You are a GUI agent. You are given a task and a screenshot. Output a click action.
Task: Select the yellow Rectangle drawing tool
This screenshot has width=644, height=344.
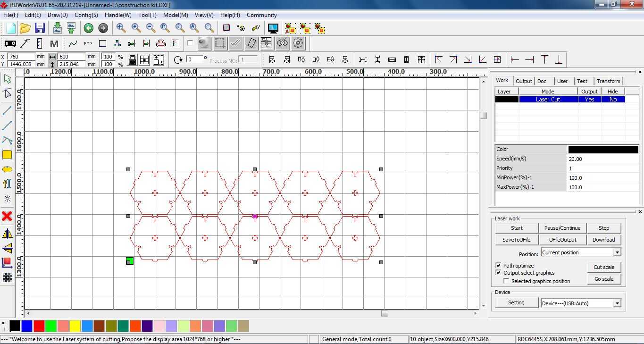(7, 155)
